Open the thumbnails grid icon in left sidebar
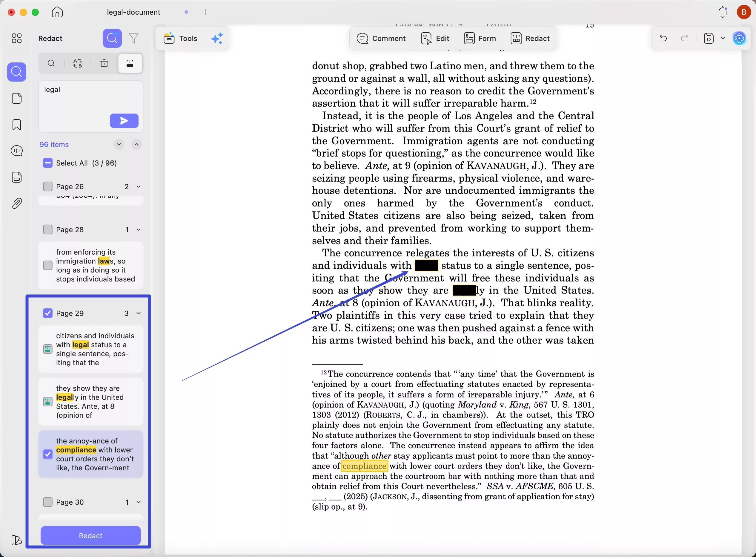The image size is (756, 557). (16, 38)
